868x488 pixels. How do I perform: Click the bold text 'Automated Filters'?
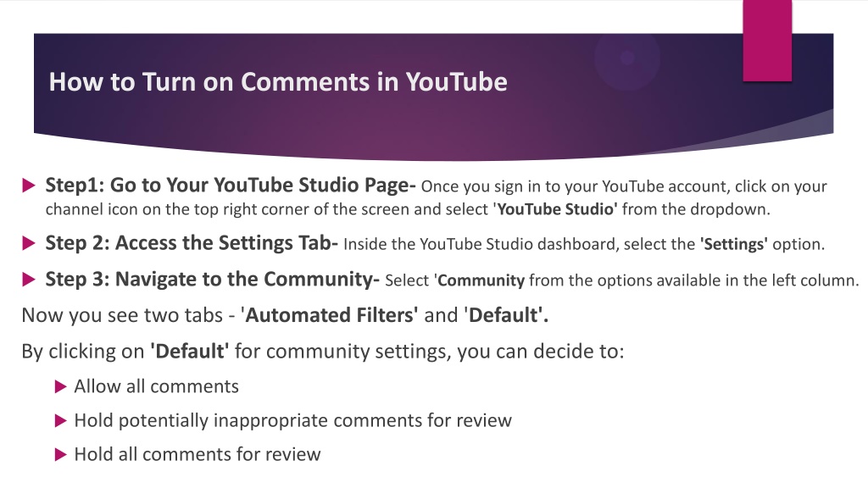[330, 315]
